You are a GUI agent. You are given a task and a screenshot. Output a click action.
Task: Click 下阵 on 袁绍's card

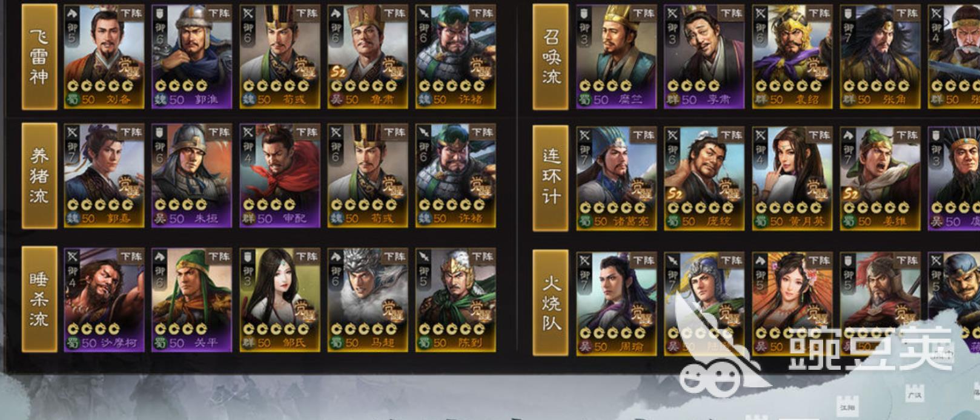[819, 13]
